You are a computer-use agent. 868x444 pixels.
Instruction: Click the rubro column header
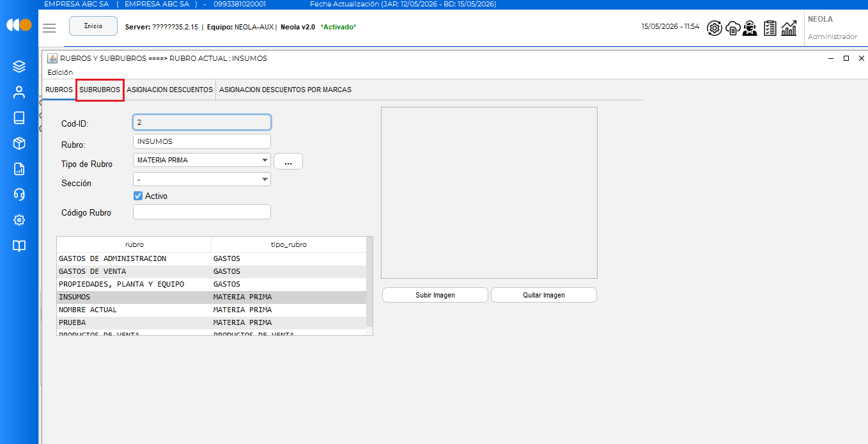click(x=134, y=244)
